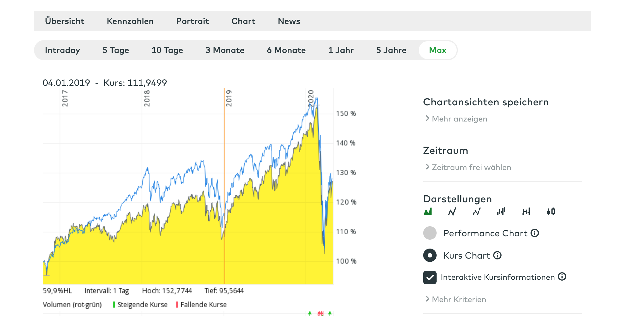Click the Tief: 95,5644 value
This screenshot has height=316, width=644.
coord(224,291)
